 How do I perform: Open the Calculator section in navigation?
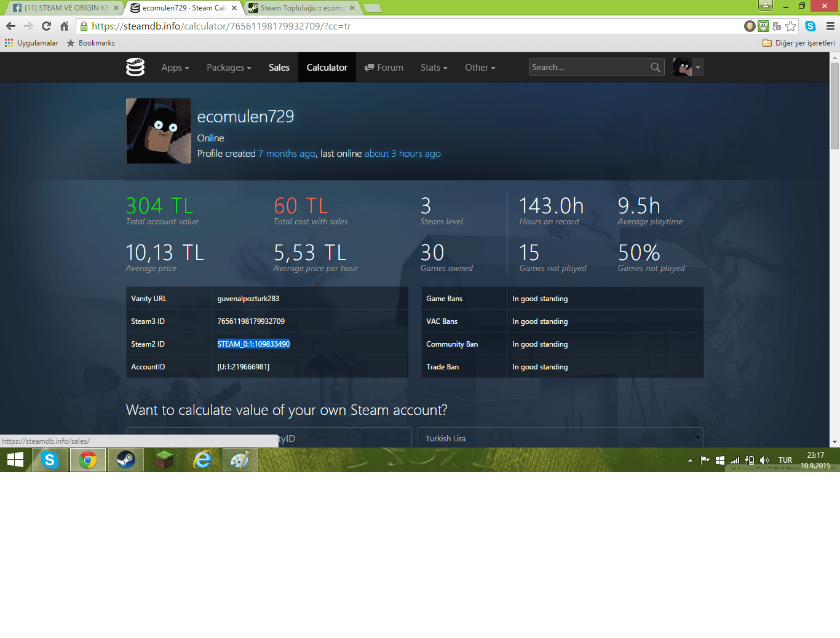327,67
